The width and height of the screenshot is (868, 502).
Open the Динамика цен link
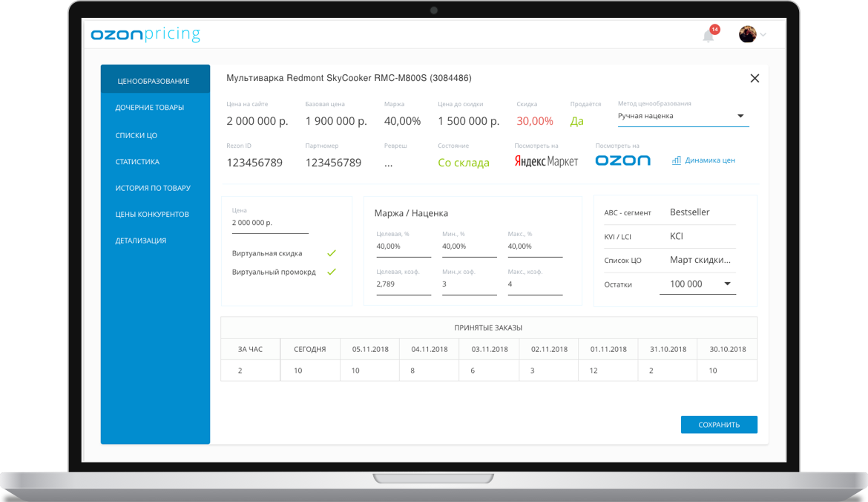point(710,160)
